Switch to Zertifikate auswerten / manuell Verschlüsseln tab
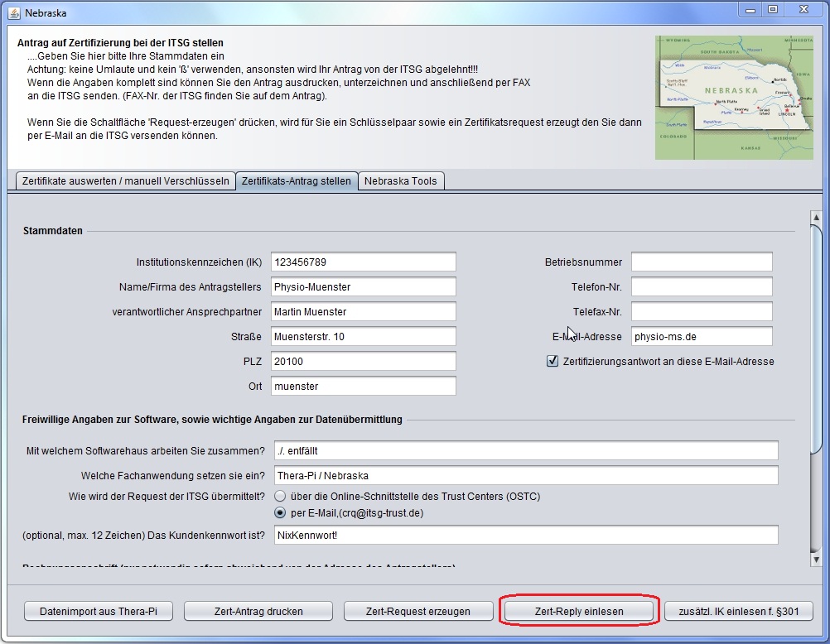The width and height of the screenshot is (830, 644). pos(125,181)
